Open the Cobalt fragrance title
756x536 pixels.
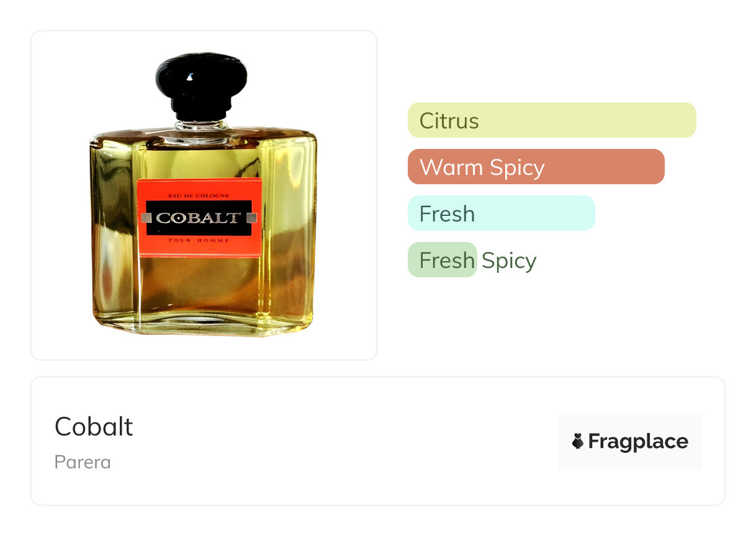94,426
